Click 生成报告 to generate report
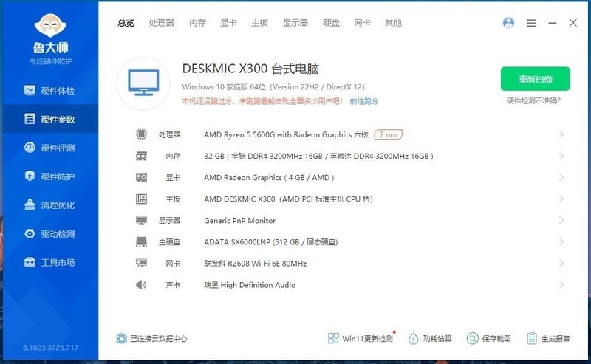The width and height of the screenshot is (591, 364). click(x=548, y=338)
